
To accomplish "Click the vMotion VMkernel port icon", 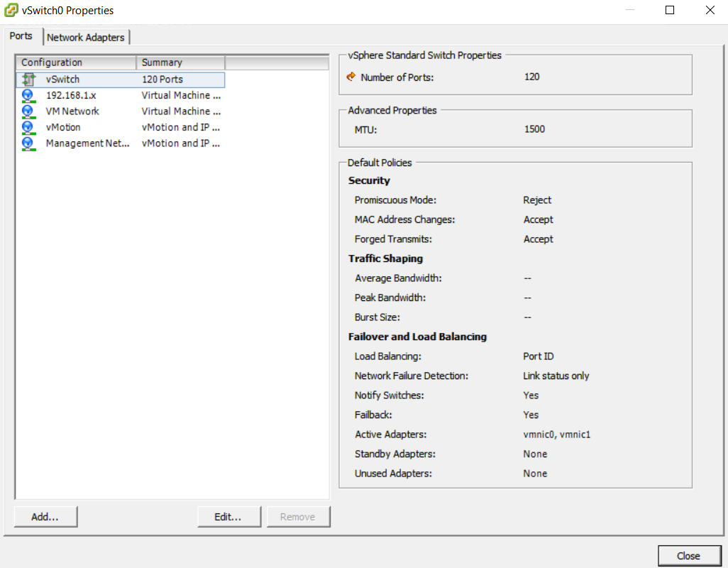I will (28, 127).
